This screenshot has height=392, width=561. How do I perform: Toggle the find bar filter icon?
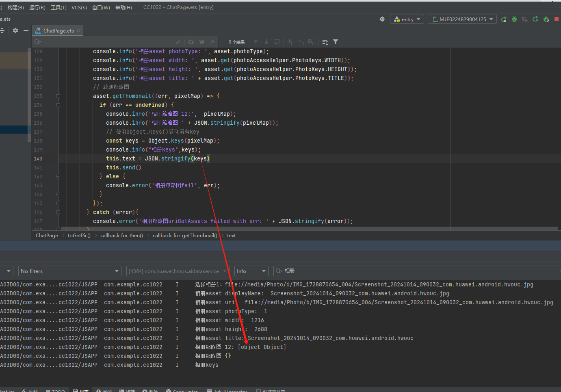[x=336, y=42]
